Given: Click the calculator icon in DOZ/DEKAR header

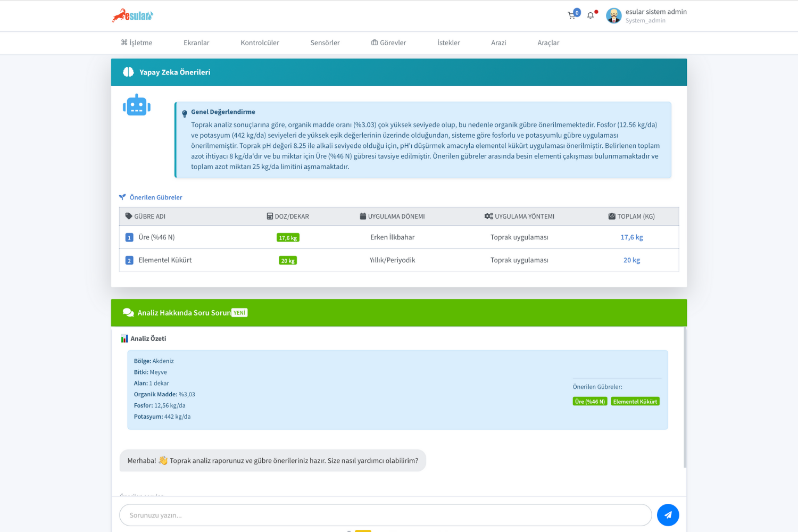Looking at the screenshot, I should (269, 216).
